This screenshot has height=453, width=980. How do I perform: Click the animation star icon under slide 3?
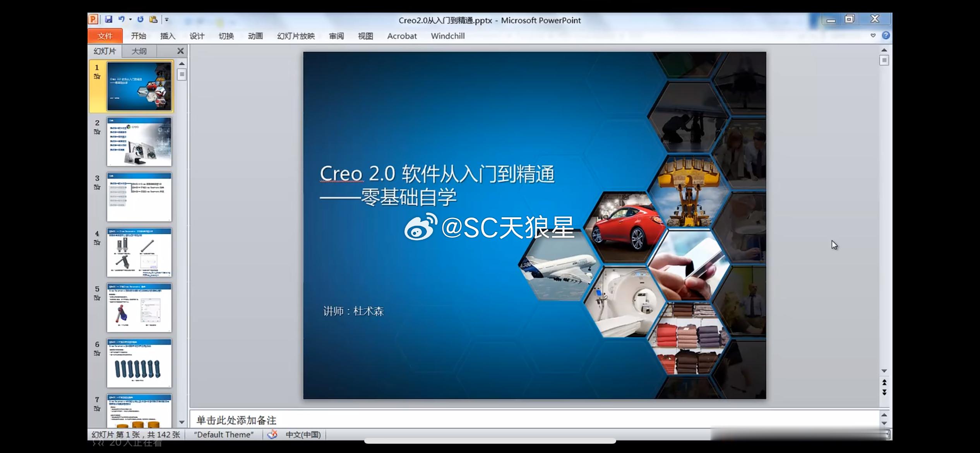pos(97,187)
